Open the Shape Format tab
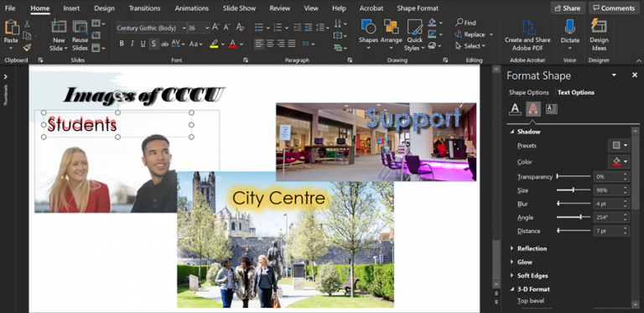The width and height of the screenshot is (644, 313). click(418, 8)
